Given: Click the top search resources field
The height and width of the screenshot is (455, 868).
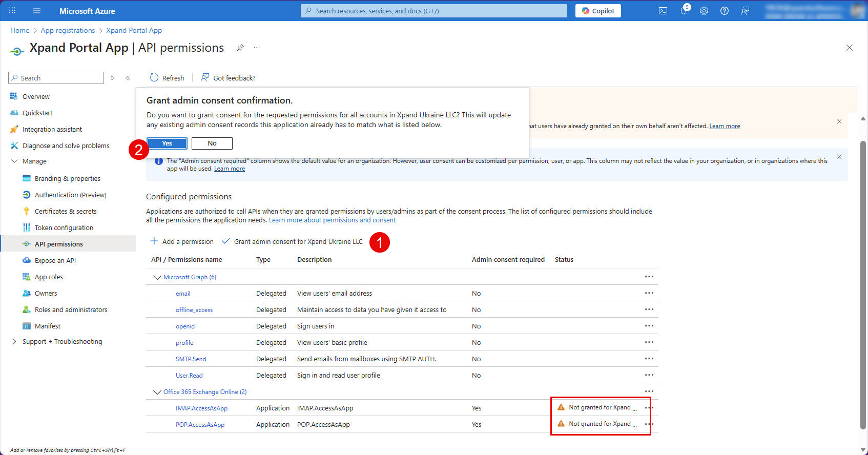Looking at the screenshot, I should tap(434, 11).
